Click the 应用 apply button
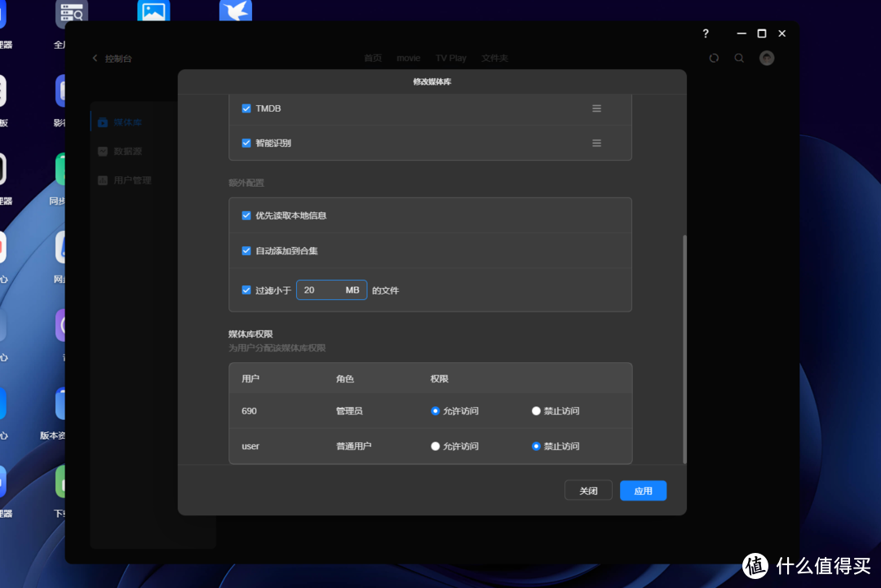Viewport: 881px width, 588px height. pyautogui.click(x=643, y=490)
